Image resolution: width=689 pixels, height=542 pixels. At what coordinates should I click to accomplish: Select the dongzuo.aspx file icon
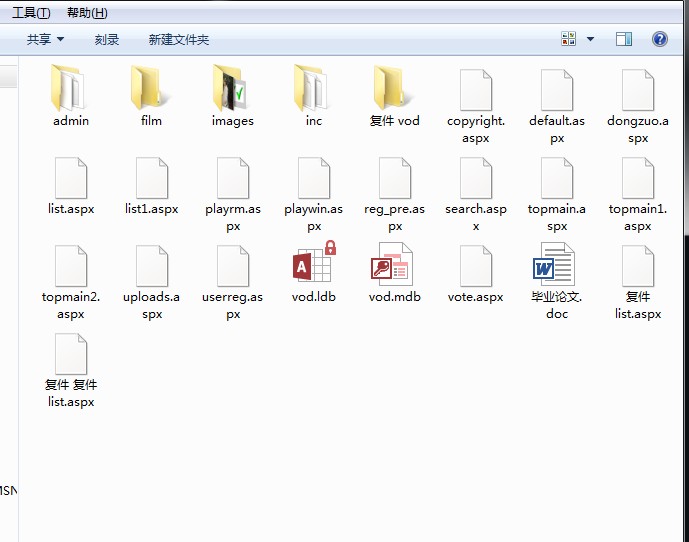tap(638, 90)
